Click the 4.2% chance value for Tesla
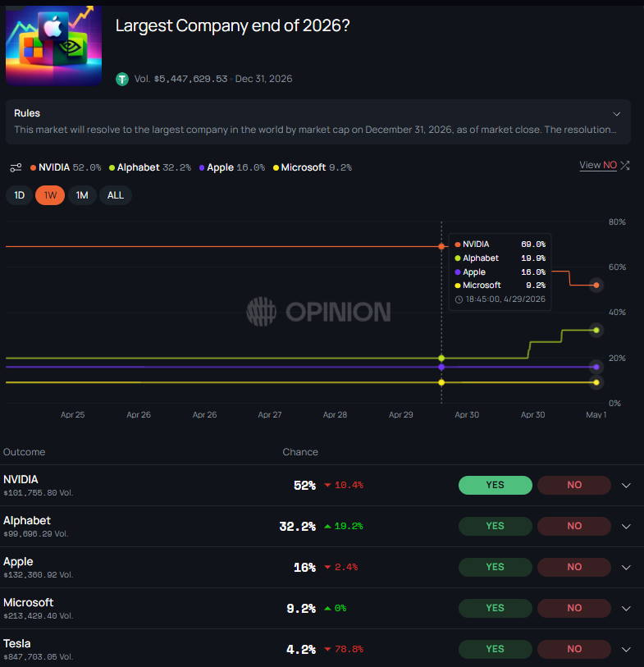The width and height of the screenshot is (644, 667). [301, 650]
